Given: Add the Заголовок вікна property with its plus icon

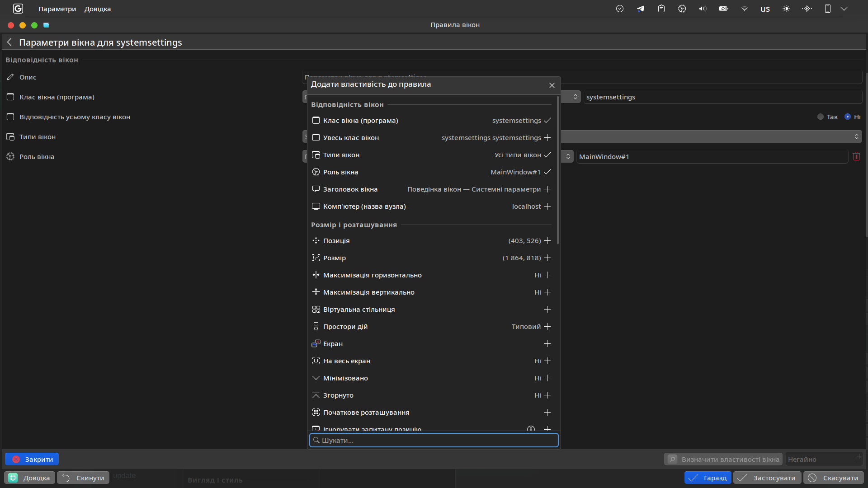Looking at the screenshot, I should point(547,189).
